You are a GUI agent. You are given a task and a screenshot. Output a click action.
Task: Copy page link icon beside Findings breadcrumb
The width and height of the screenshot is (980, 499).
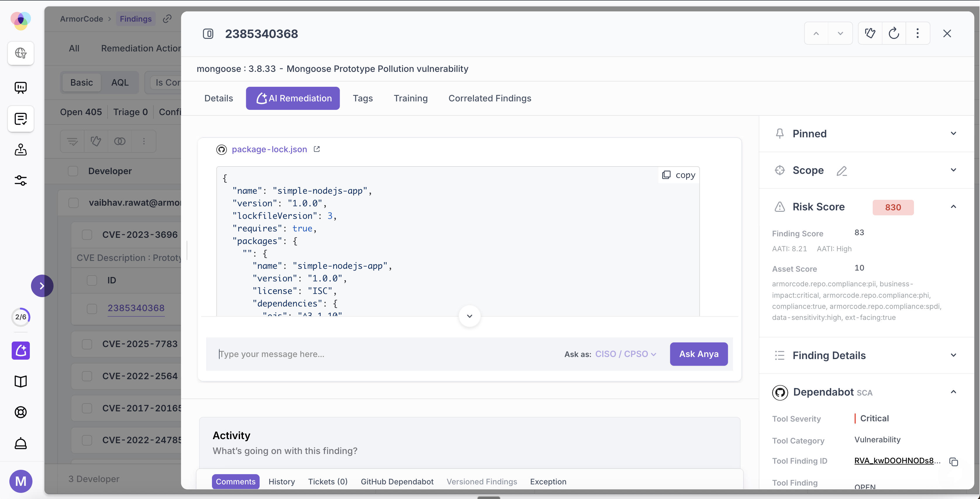(167, 19)
